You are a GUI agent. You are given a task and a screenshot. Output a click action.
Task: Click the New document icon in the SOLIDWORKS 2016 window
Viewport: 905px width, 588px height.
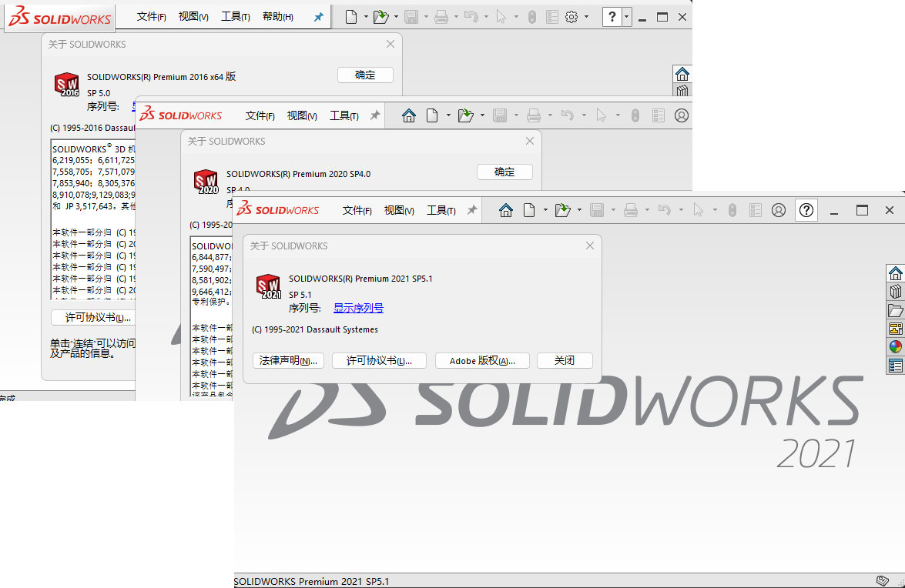coord(351,17)
